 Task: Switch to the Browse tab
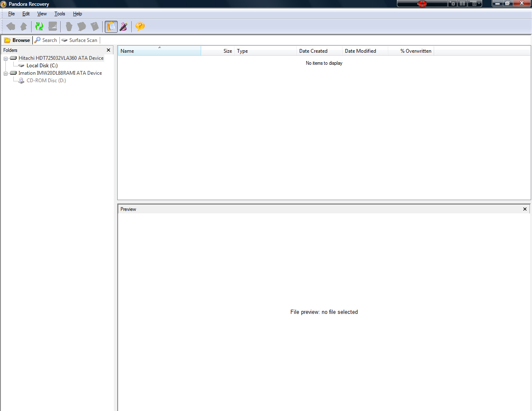[17, 40]
